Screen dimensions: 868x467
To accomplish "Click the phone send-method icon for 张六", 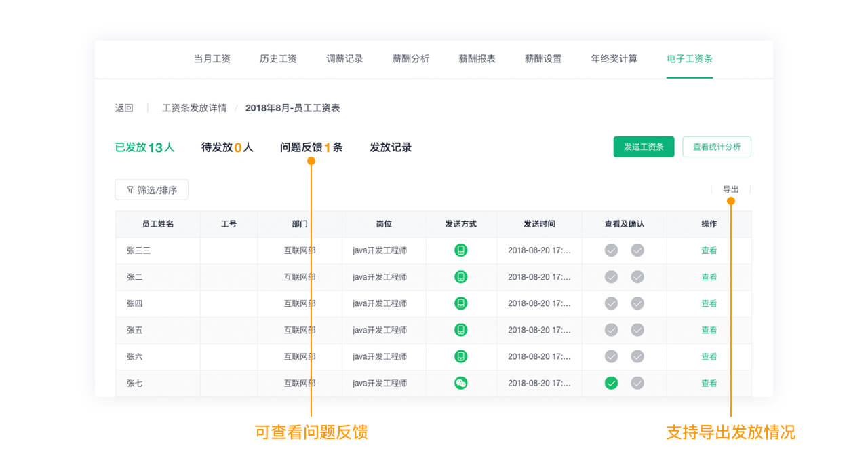I will point(461,356).
